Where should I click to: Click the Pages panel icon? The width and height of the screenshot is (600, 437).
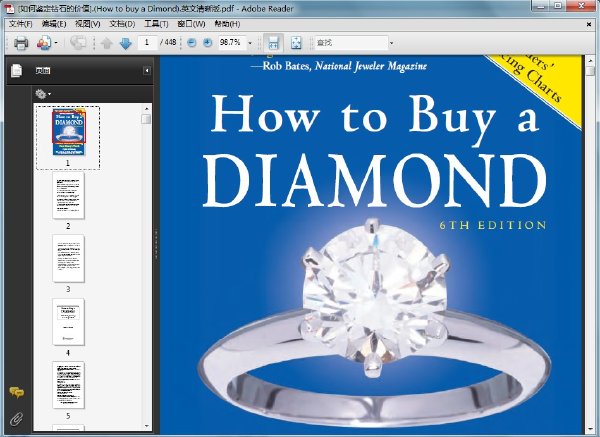(x=16, y=70)
